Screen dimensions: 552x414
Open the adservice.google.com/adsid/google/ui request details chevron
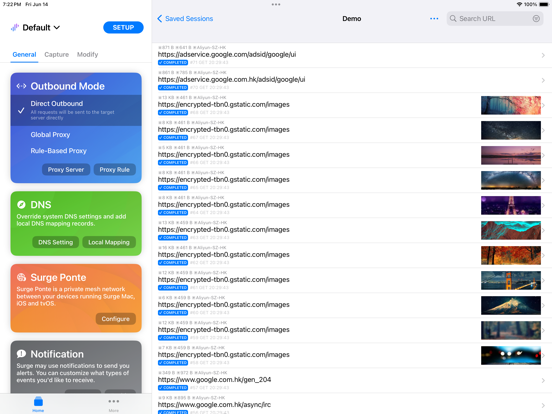click(543, 55)
